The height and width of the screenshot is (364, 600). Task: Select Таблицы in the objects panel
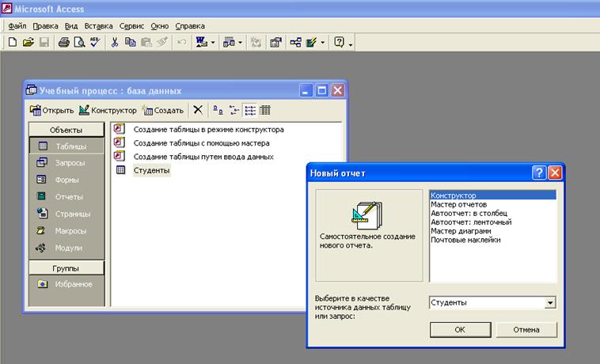point(66,146)
